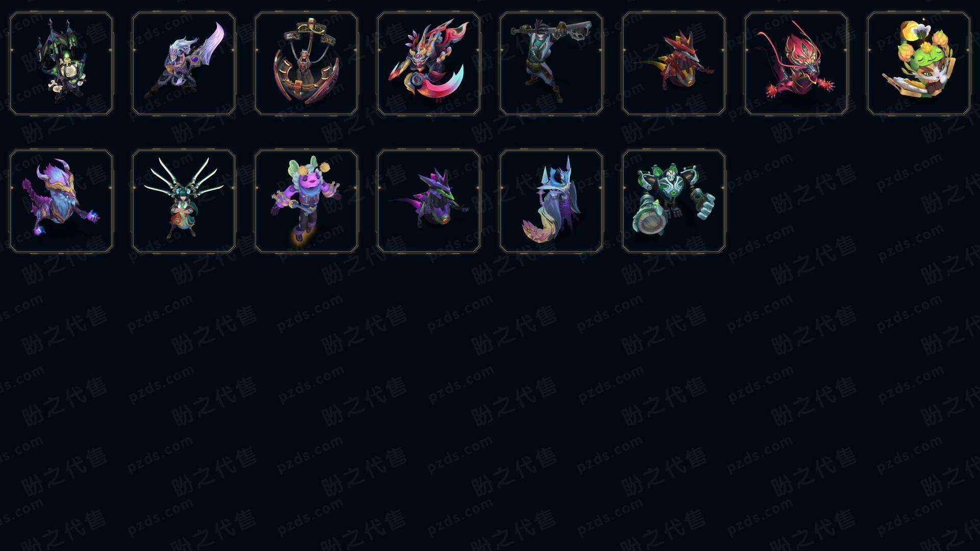
Task: Select the teal-haired chibi with white blade wings
Action: (x=184, y=201)
